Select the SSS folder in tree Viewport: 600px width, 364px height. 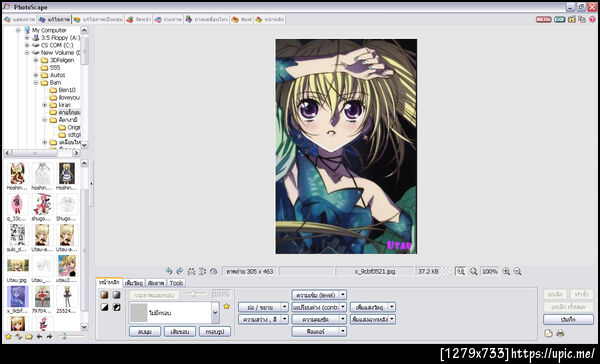click(55, 68)
